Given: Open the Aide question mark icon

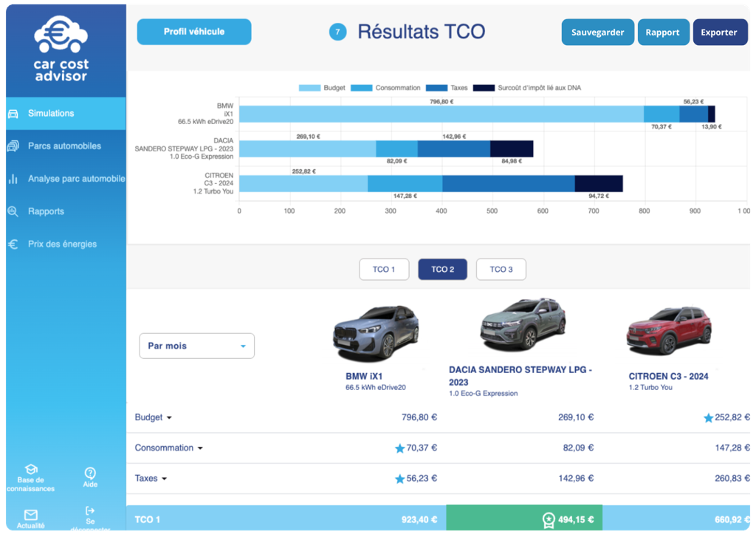Looking at the screenshot, I should pyautogui.click(x=90, y=473).
